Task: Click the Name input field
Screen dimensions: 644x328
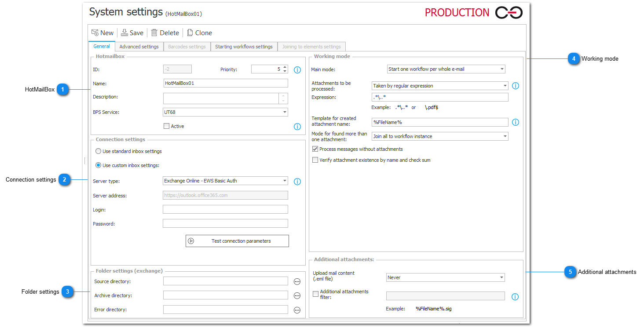Action: click(x=225, y=83)
